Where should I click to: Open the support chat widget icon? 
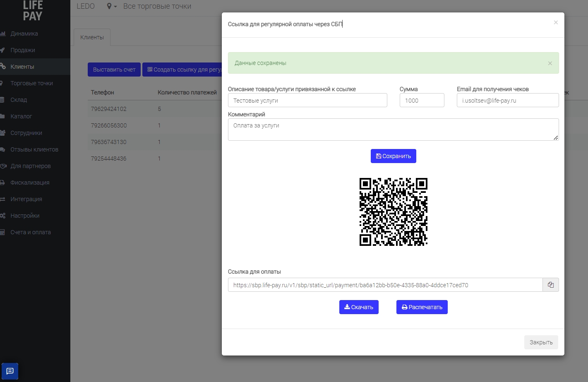10,371
